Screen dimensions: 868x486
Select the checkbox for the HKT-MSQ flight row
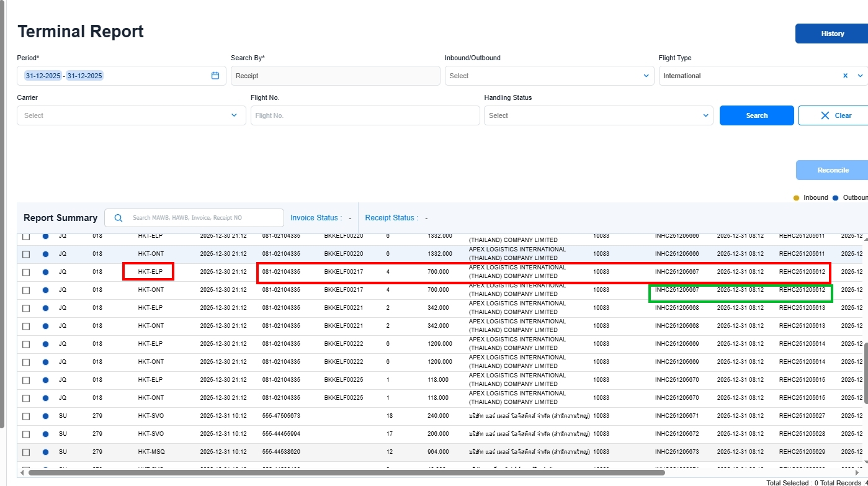[26, 452]
